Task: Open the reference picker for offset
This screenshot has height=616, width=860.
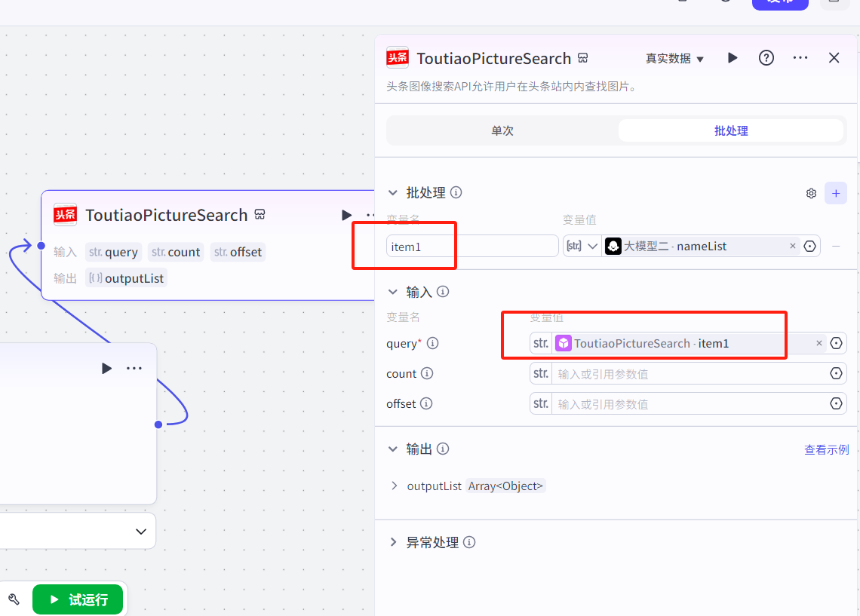Action: click(x=836, y=403)
